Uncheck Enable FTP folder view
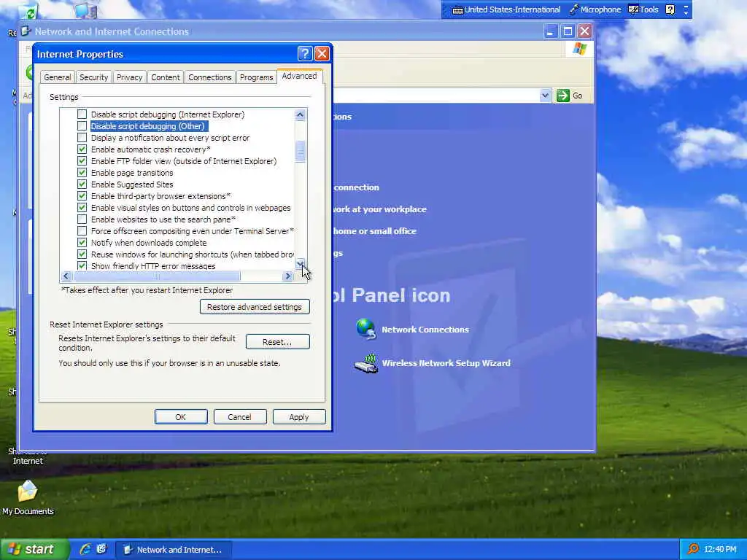 (x=82, y=161)
